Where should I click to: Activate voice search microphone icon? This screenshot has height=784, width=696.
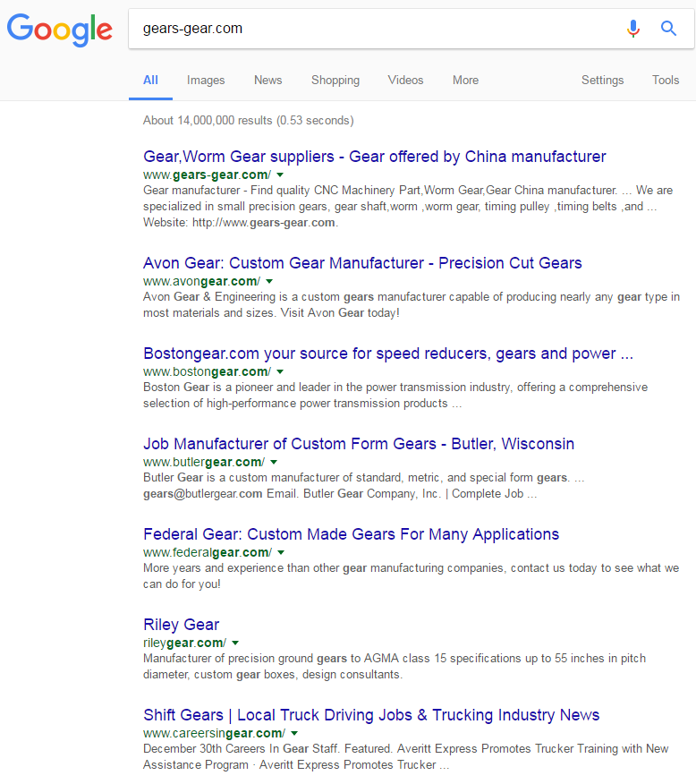coord(633,29)
